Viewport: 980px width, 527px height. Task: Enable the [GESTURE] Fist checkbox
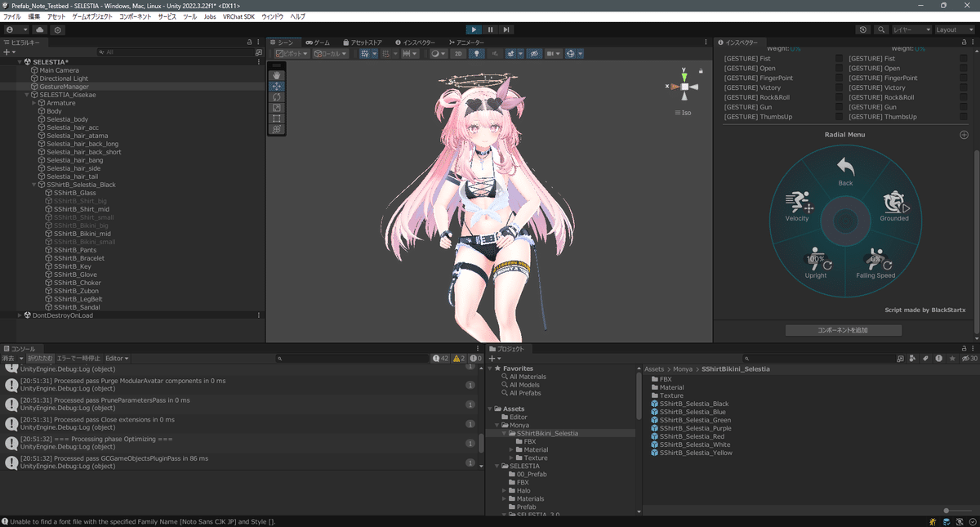point(838,58)
